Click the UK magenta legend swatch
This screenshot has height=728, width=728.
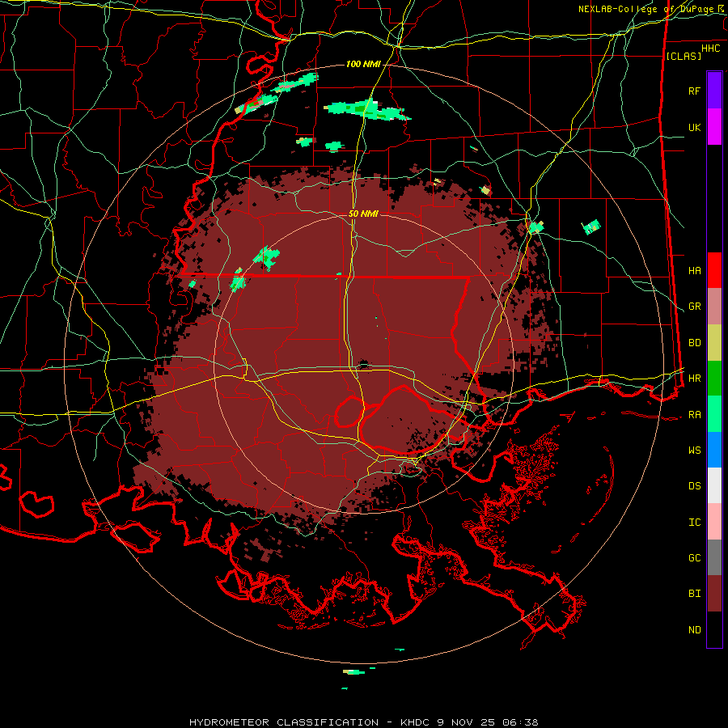coord(714,127)
